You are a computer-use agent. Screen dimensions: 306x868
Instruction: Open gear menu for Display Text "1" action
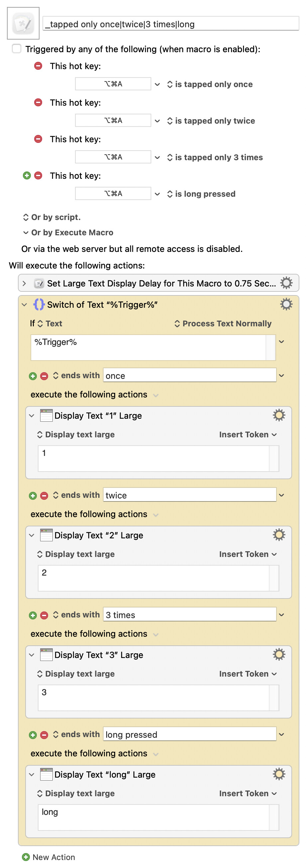279,415
